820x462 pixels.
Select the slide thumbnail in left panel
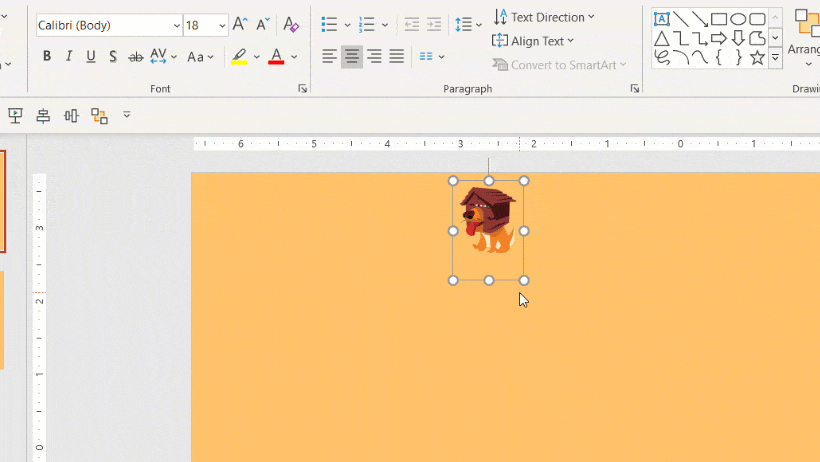[x=3, y=201]
